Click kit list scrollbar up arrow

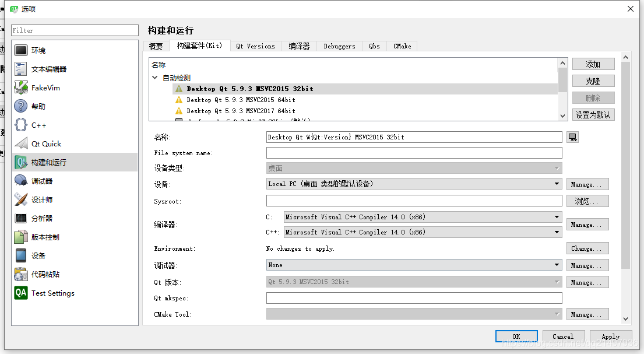click(562, 63)
